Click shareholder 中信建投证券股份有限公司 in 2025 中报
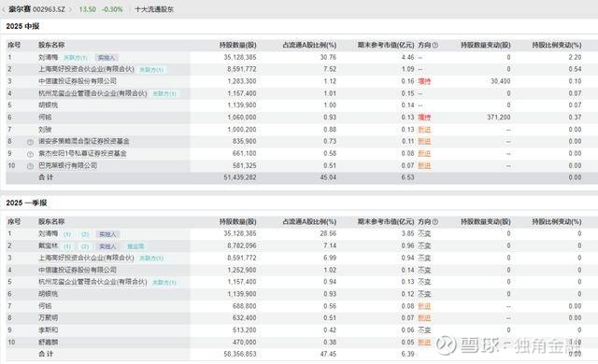598x364 pixels. 78,81
